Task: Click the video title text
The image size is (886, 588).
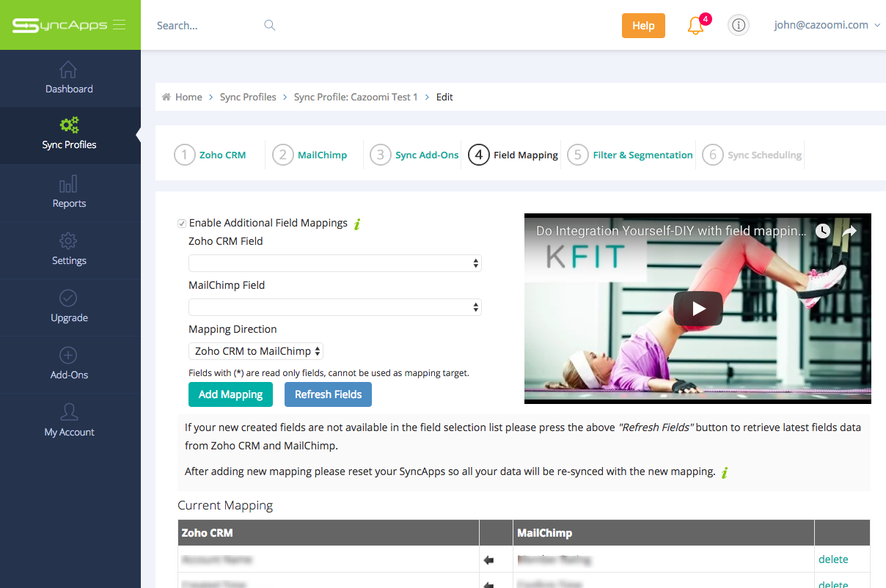Action: pyautogui.click(x=671, y=231)
